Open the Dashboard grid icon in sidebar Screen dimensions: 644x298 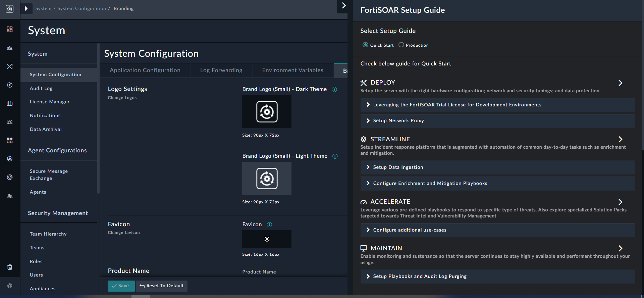(10, 29)
